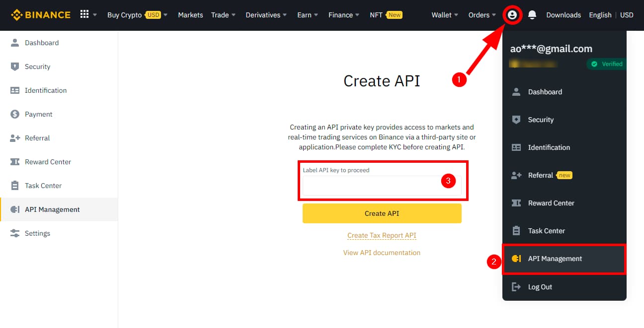Change currency via USD in top bar
This screenshot has width=644, height=328.
pos(627,15)
